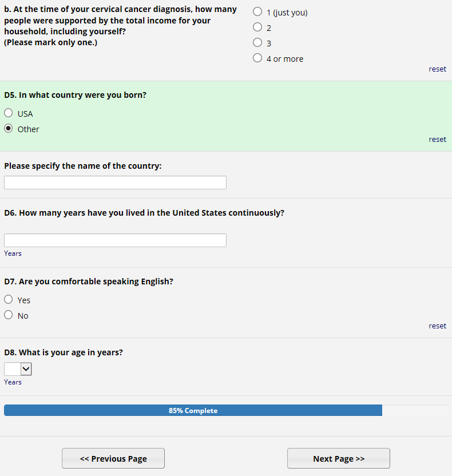Viewport: 452px width, 476px height.
Task: Focus the years lived in United States field
Action: [x=115, y=240]
